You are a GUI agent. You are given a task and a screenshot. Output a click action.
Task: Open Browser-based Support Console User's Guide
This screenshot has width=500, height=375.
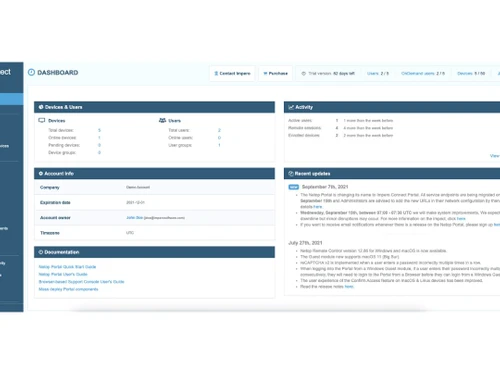pos(81,282)
